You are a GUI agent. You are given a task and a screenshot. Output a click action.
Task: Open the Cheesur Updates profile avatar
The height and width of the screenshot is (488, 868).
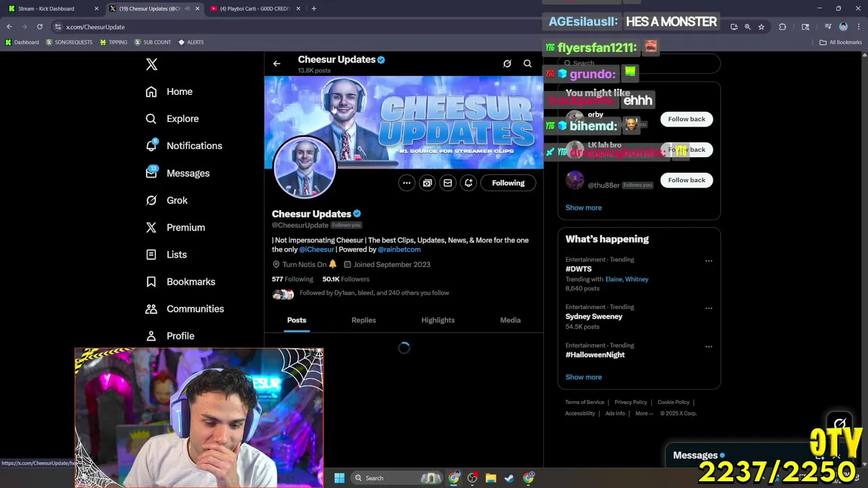[x=304, y=167]
